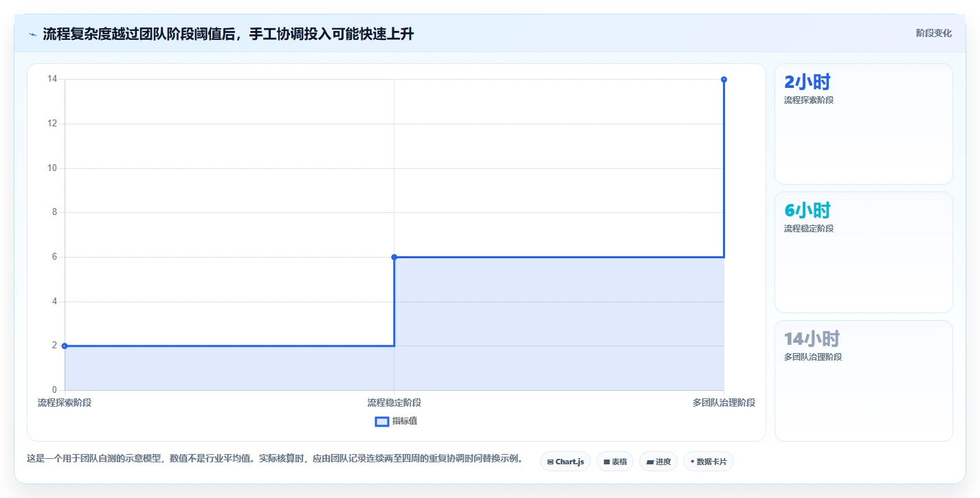Click the 阶段变化 label in header

tap(934, 33)
